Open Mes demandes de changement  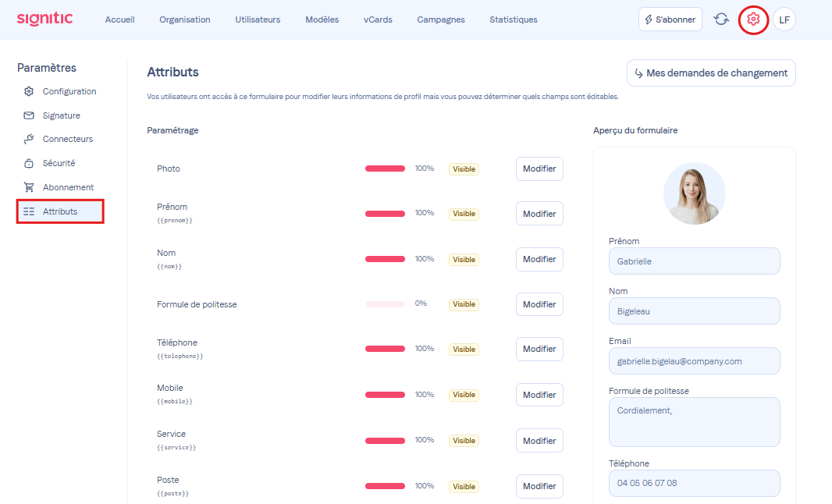click(x=710, y=73)
